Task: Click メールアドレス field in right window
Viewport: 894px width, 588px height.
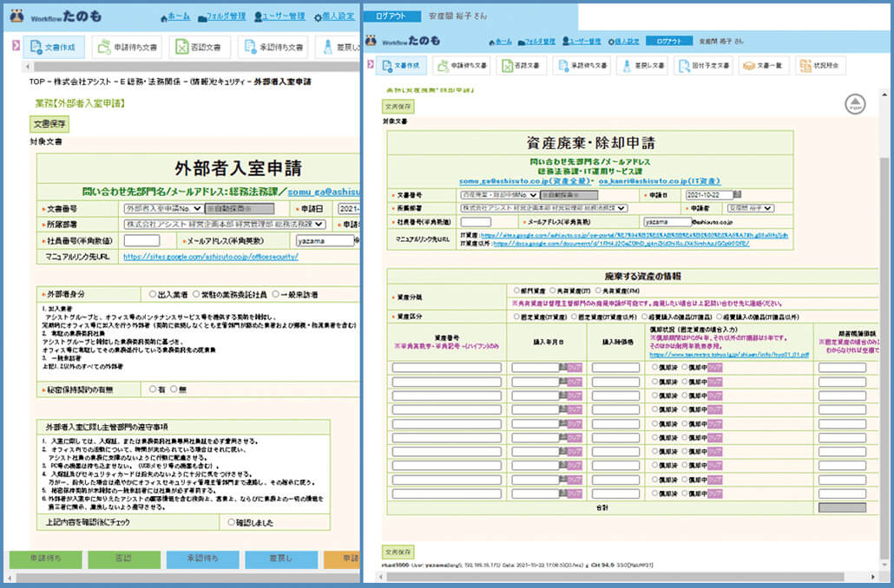Action: (667, 222)
